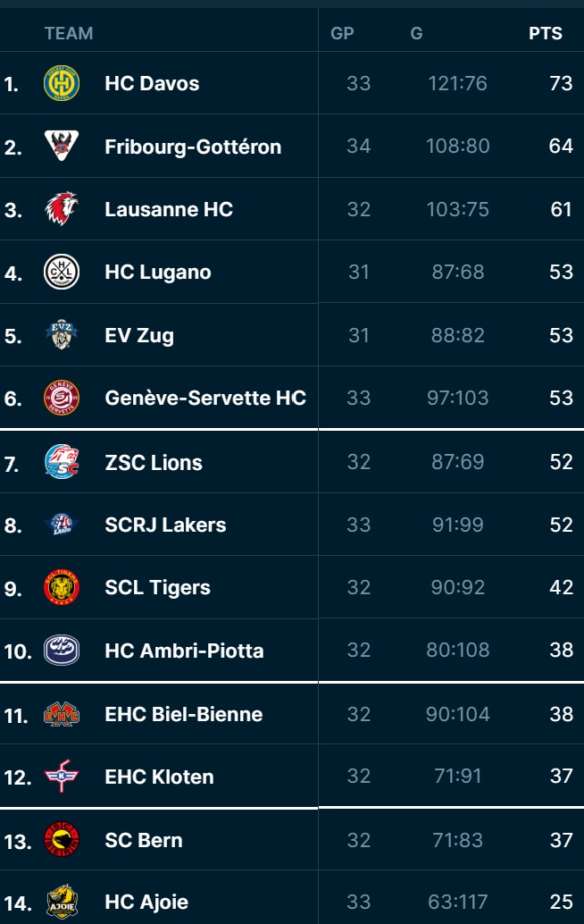
Task: Click HC Davos points value 73
Action: click(561, 83)
